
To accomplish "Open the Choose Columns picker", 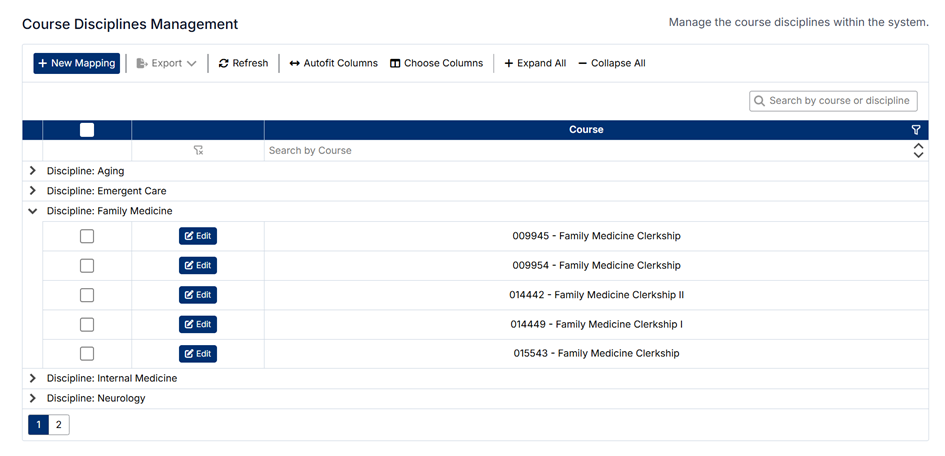I will coord(436,63).
